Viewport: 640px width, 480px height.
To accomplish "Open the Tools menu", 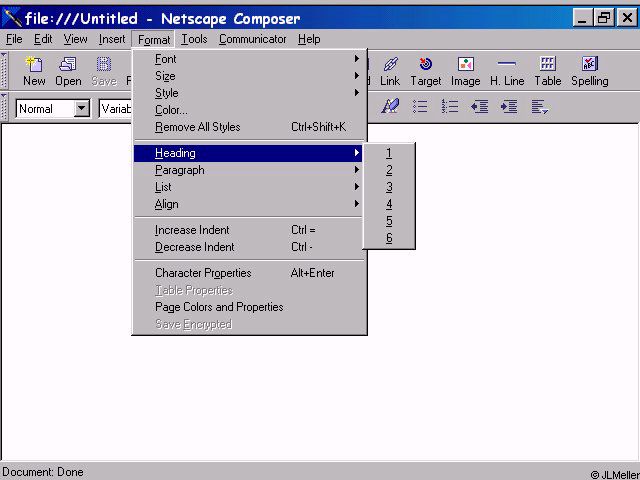I will (x=194, y=39).
